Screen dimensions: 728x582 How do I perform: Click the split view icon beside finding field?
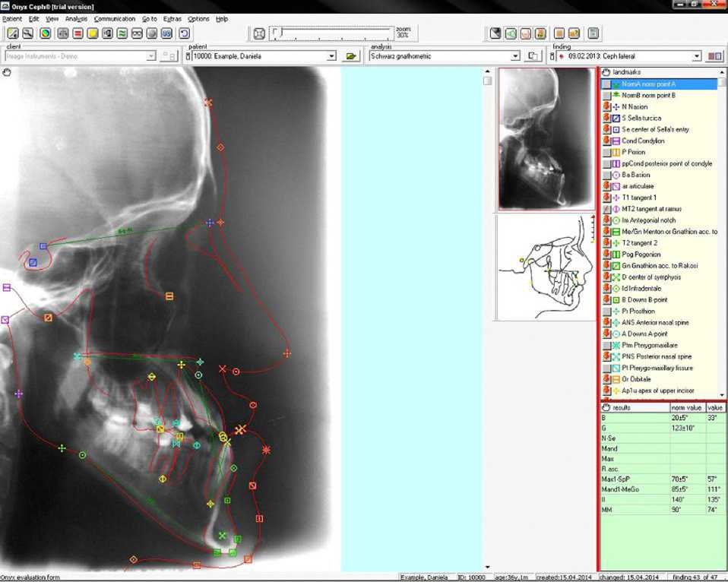(x=714, y=56)
